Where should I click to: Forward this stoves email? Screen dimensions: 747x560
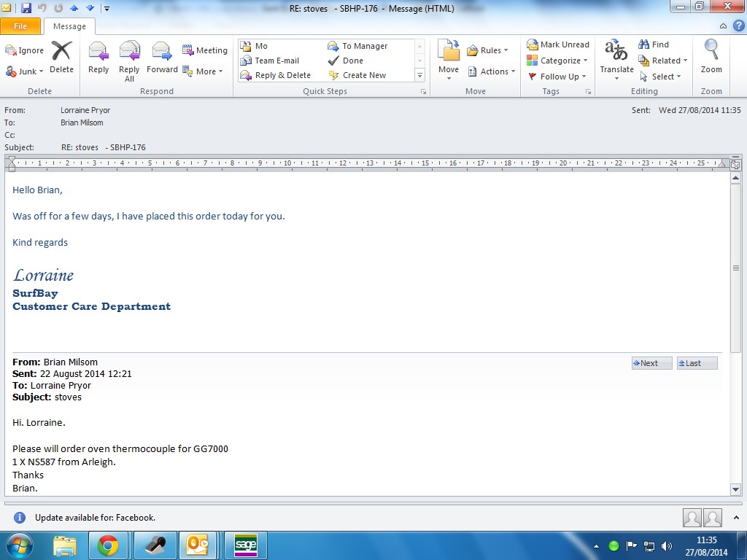162,57
